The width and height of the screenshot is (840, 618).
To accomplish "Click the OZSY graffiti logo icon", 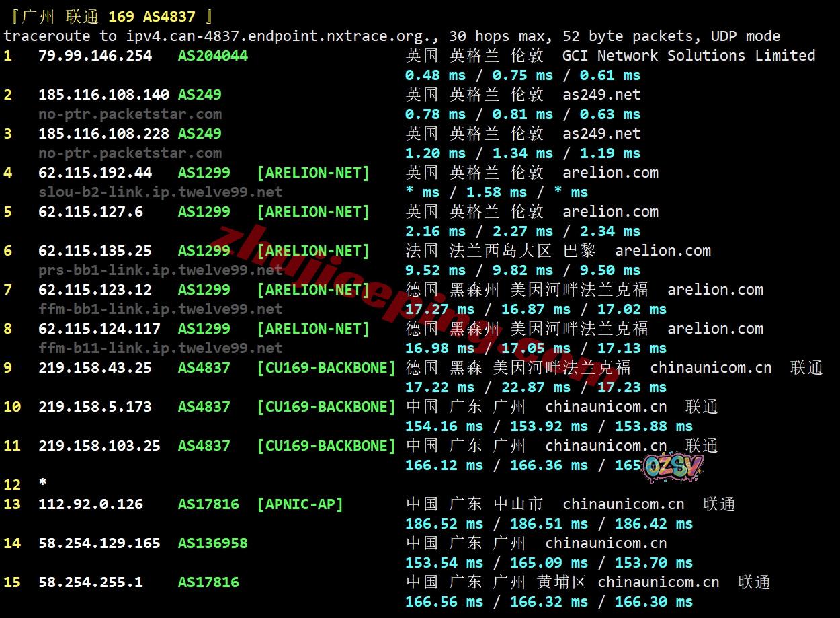I will point(673,468).
